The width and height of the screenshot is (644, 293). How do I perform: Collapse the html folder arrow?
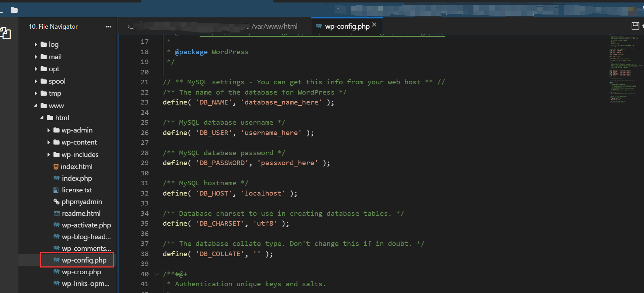click(42, 118)
